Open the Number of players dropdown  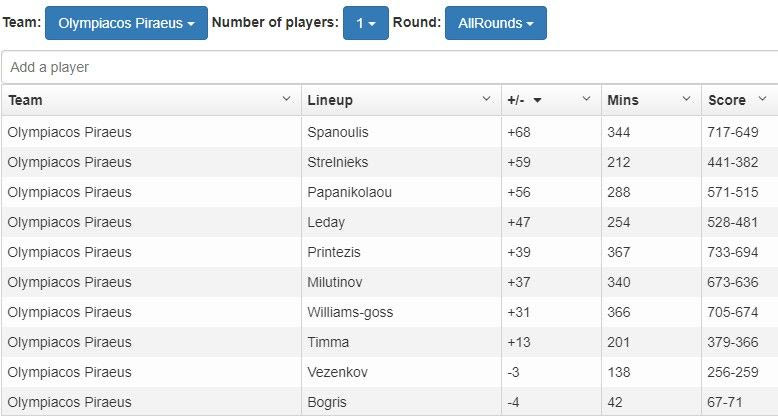click(x=365, y=23)
